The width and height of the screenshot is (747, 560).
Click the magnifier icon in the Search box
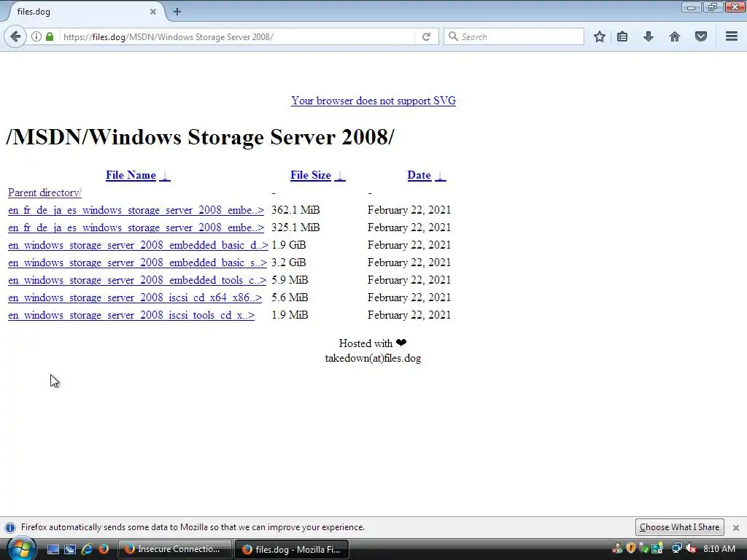[x=453, y=36]
